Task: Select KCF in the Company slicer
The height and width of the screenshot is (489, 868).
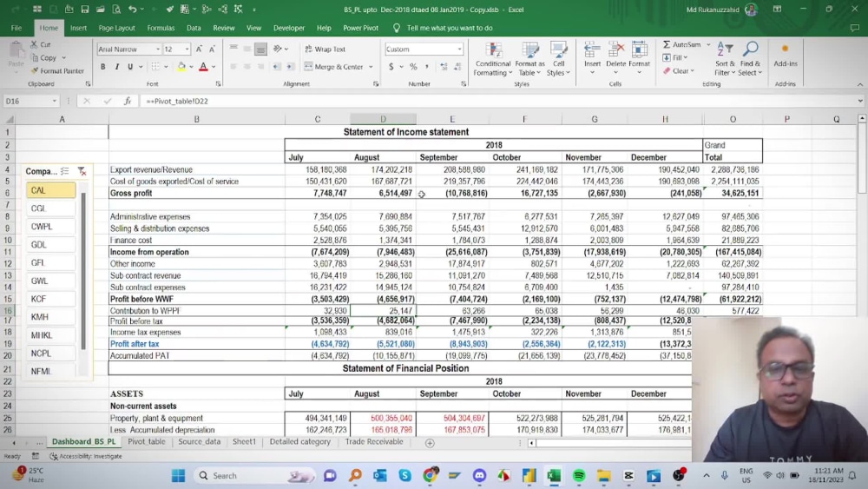Action: [50, 299]
